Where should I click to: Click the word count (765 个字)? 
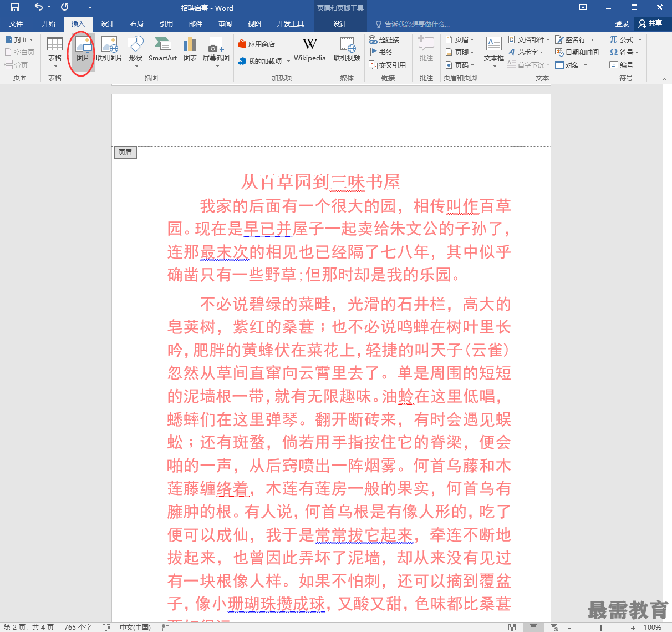[78, 627]
